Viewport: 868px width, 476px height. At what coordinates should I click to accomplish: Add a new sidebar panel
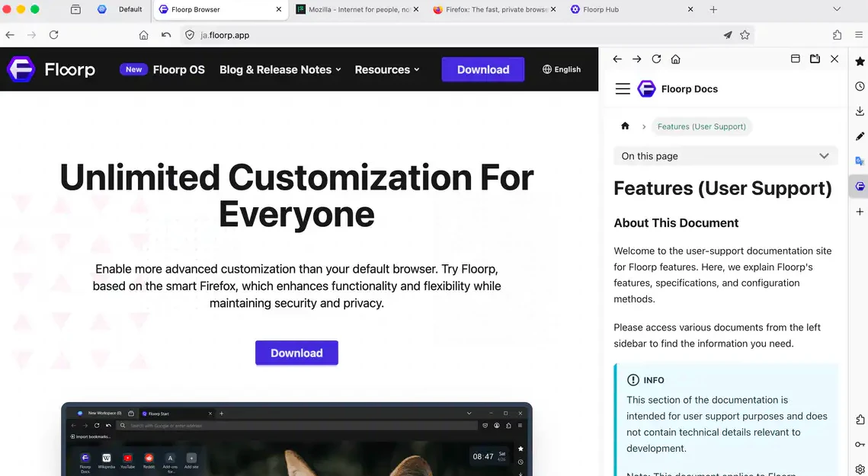coord(860,212)
